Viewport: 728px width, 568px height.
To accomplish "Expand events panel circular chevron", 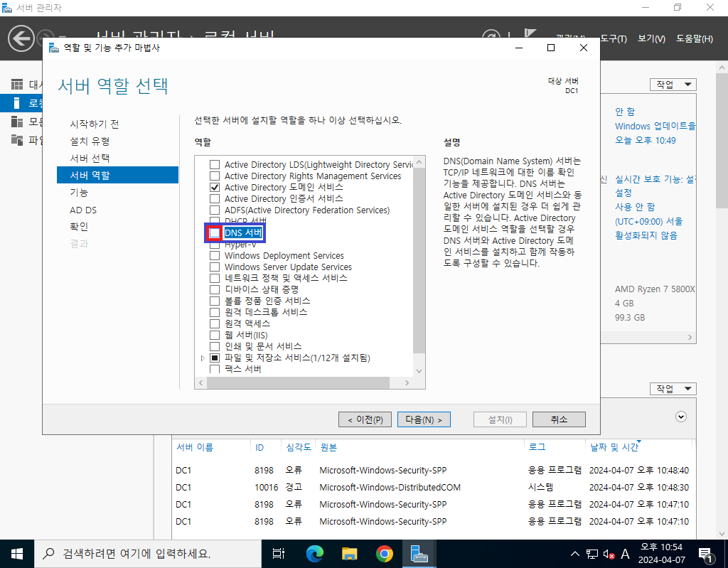I will (680, 417).
